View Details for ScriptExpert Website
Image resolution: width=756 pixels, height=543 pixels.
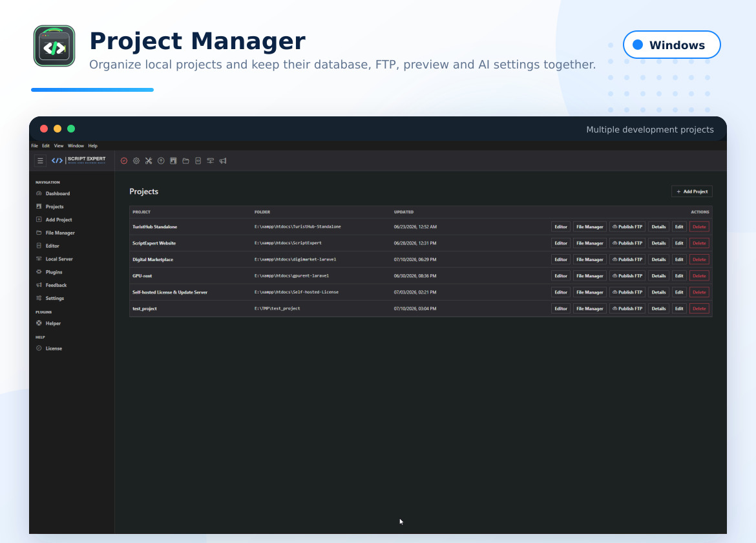(658, 243)
